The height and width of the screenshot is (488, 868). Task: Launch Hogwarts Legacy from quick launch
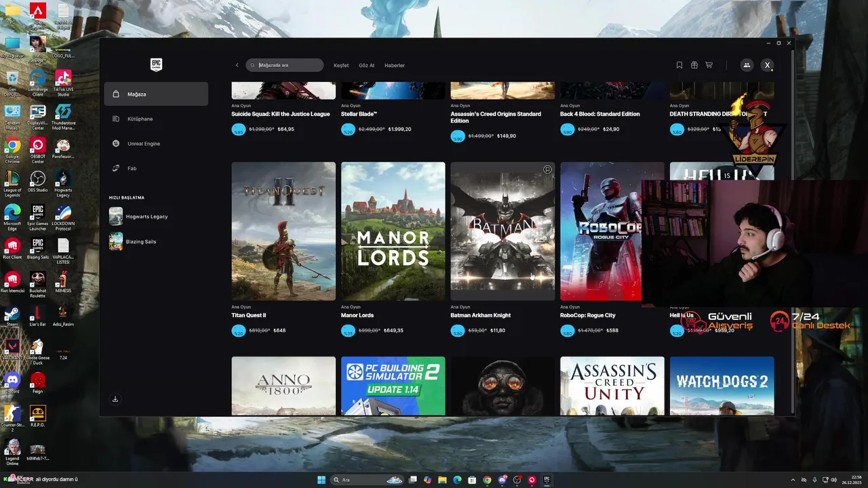[138, 216]
